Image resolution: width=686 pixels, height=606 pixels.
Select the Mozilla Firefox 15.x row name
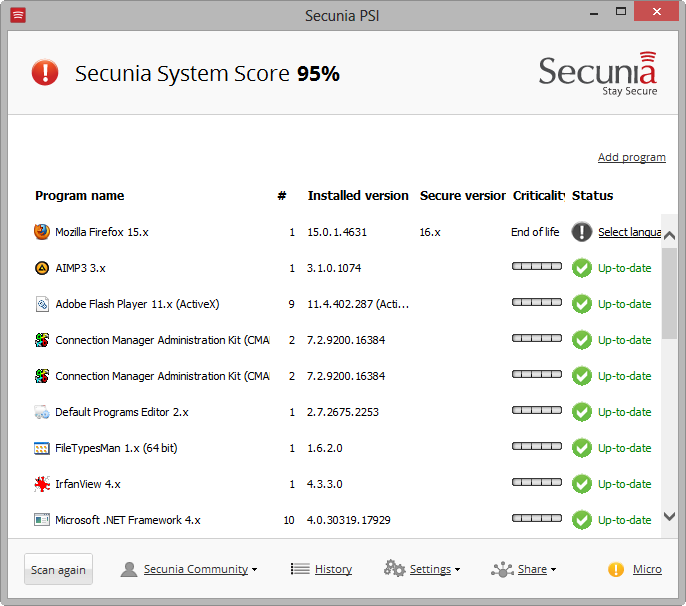(x=102, y=232)
